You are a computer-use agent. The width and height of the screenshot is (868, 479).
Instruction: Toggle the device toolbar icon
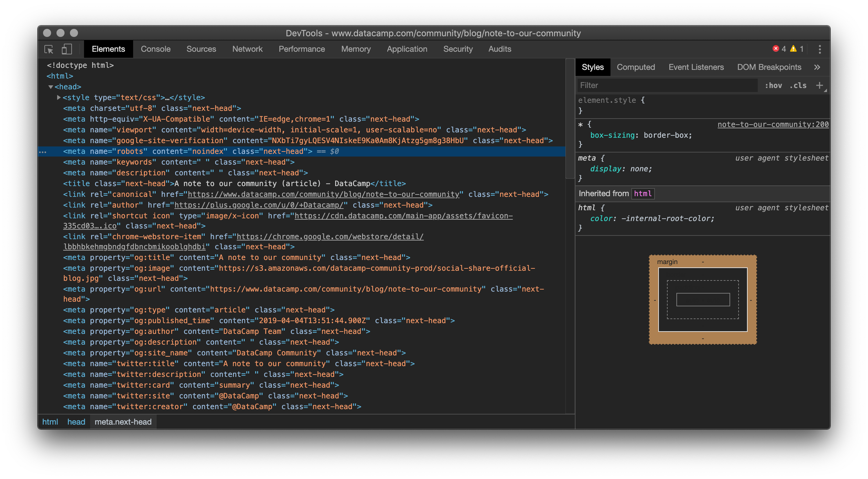click(67, 49)
